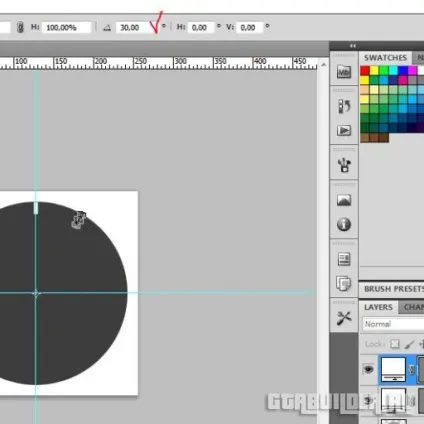The width and height of the screenshot is (424, 424).
Task: Open the Tool Presets brush-jar icon
Action: click(344, 165)
